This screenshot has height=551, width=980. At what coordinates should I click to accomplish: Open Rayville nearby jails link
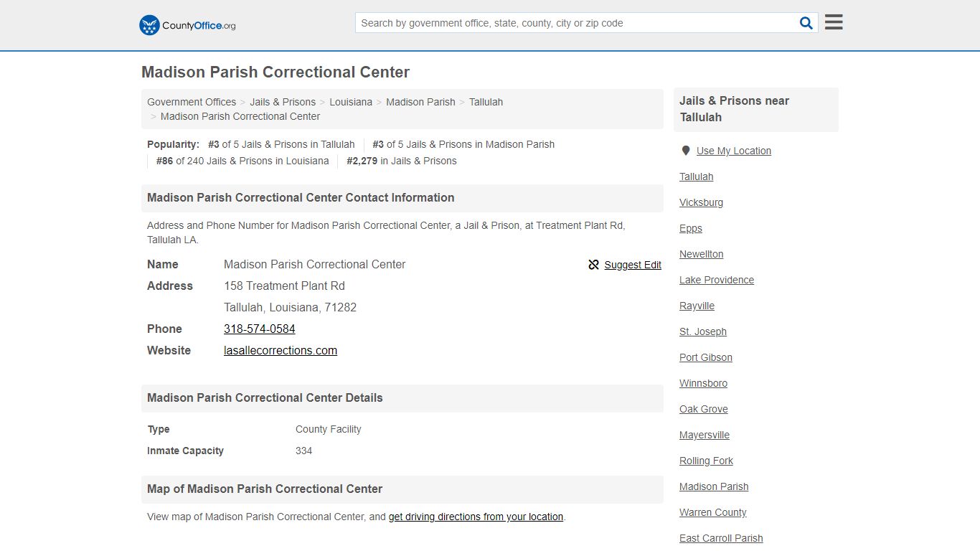click(x=697, y=306)
